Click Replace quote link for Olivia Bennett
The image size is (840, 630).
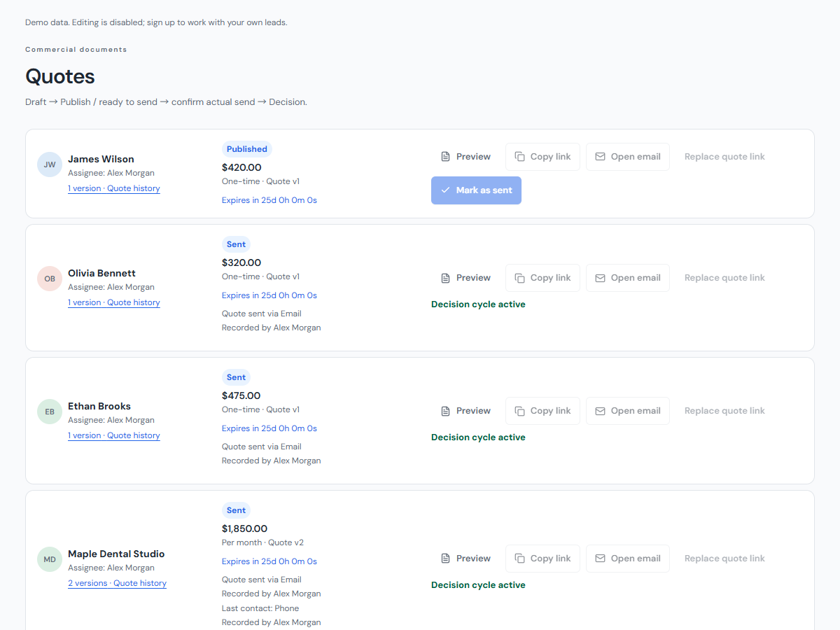(724, 278)
